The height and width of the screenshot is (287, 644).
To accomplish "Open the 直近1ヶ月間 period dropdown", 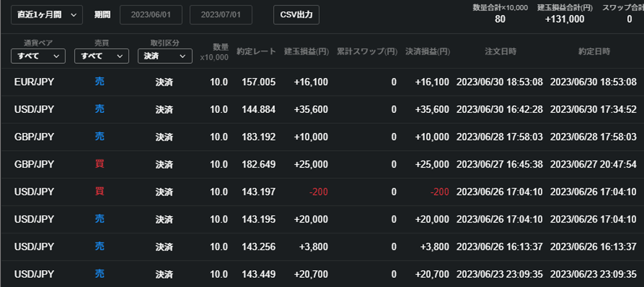I will pyautogui.click(x=47, y=15).
